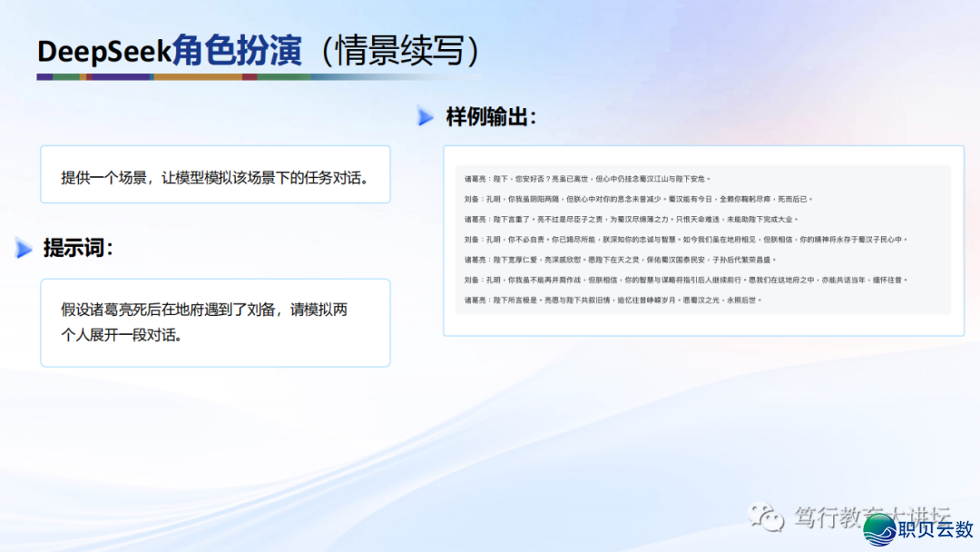
Task: Click the 职贝云数 wave globe logo
Action: tap(878, 529)
